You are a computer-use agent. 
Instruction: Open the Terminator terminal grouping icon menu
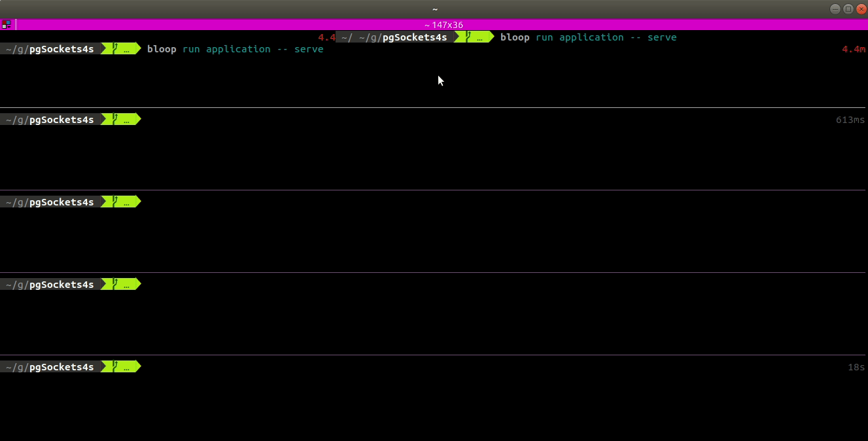[6, 25]
